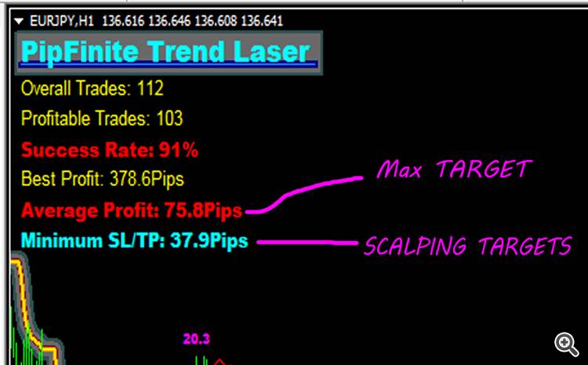
Task: Expand the triangle next to EURJPY,H1
Action: [19, 21]
